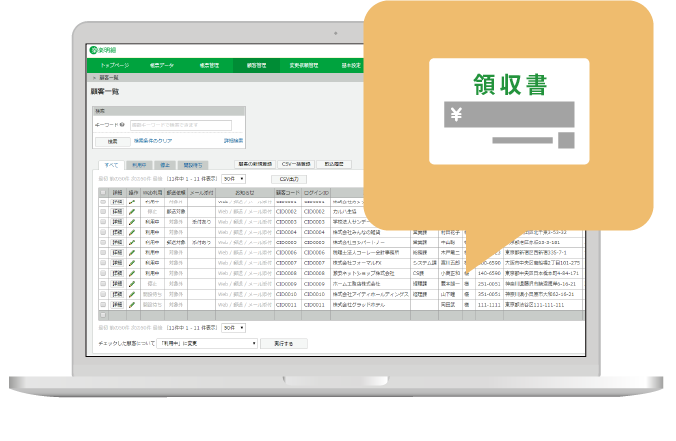Screen dimensions: 676x441
Task: Switch to the 停止 tab
Action: 165,165
